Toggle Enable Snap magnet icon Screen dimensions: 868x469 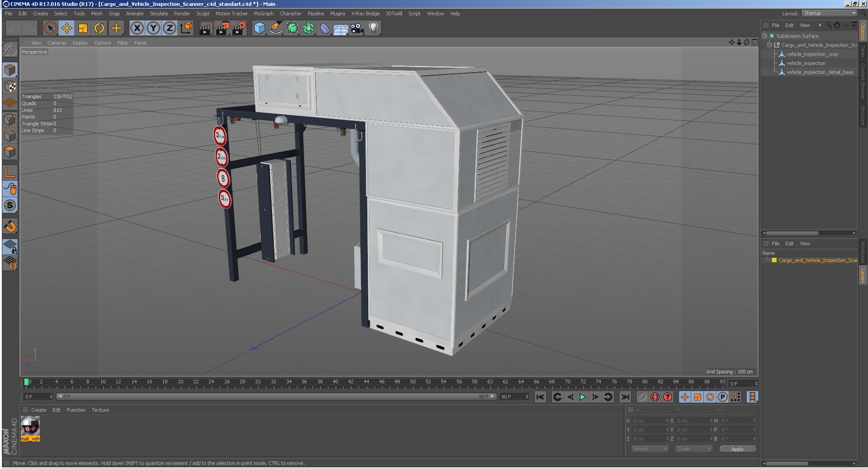point(10,226)
